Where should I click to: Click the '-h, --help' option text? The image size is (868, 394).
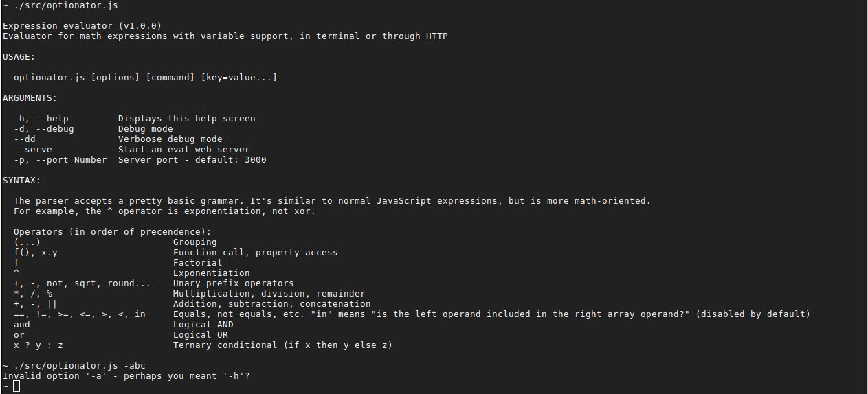[41, 119]
